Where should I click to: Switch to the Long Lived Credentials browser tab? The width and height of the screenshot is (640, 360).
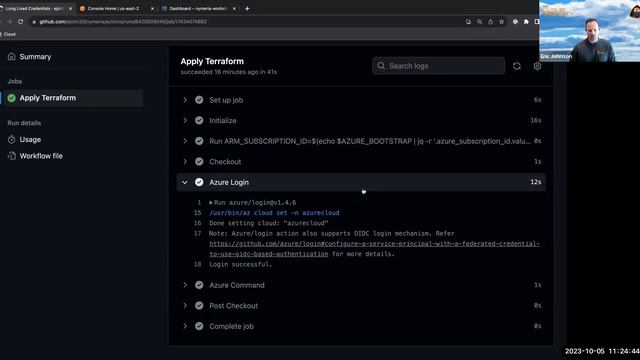[x=36, y=8]
